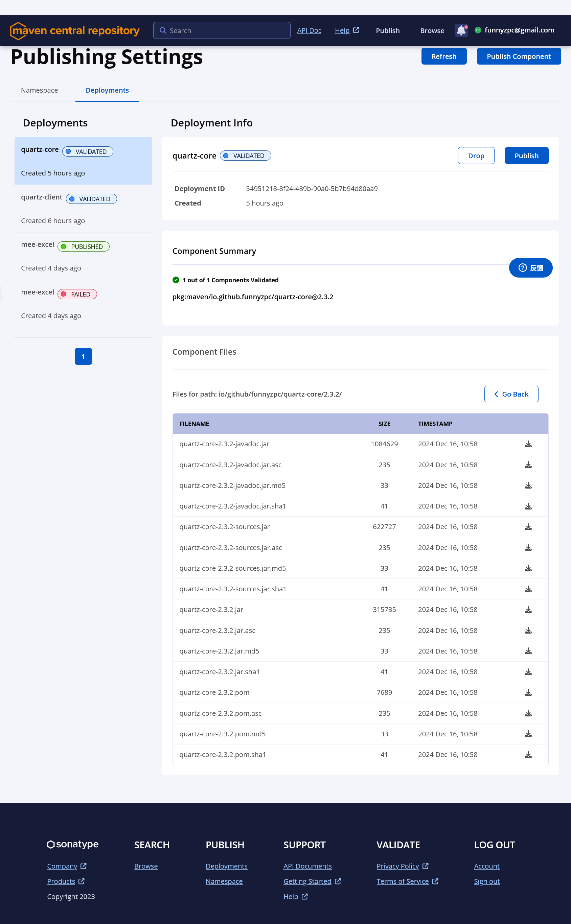
Task: Download quartz-core-2.3.2.jar.md5 file
Action: 528,651
